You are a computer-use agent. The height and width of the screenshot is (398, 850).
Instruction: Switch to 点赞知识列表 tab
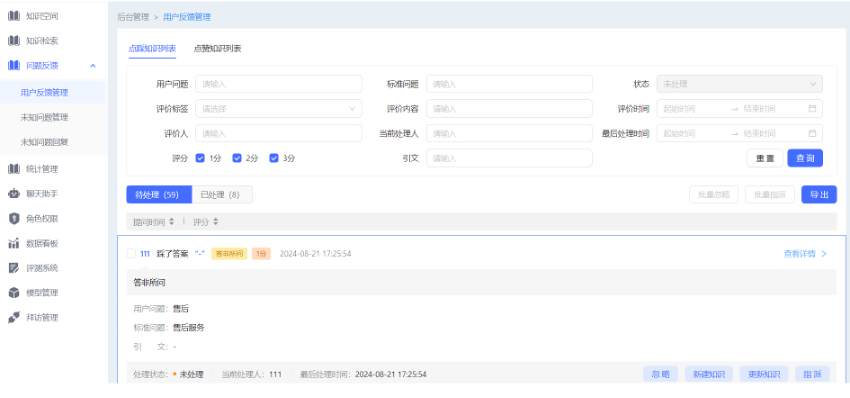(217, 48)
